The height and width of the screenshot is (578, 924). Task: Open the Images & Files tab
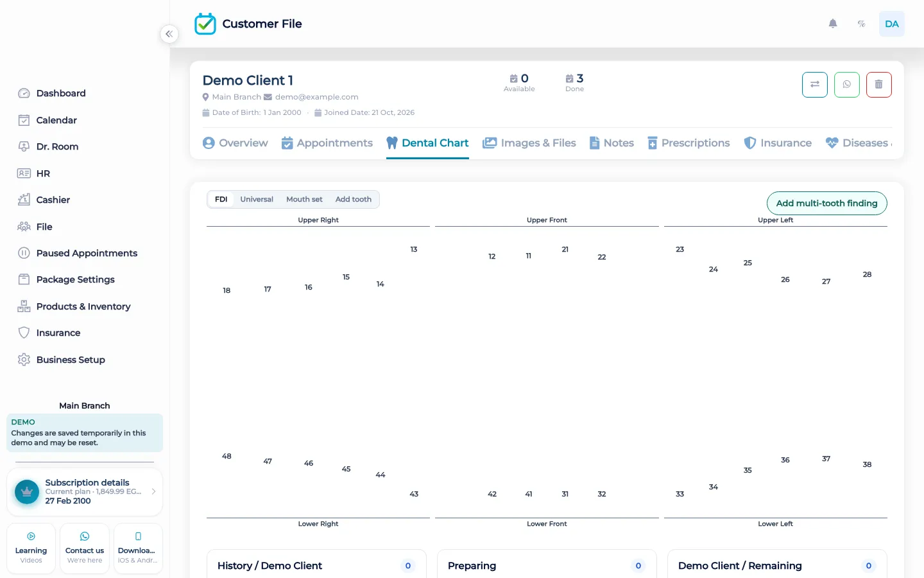pyautogui.click(x=529, y=143)
